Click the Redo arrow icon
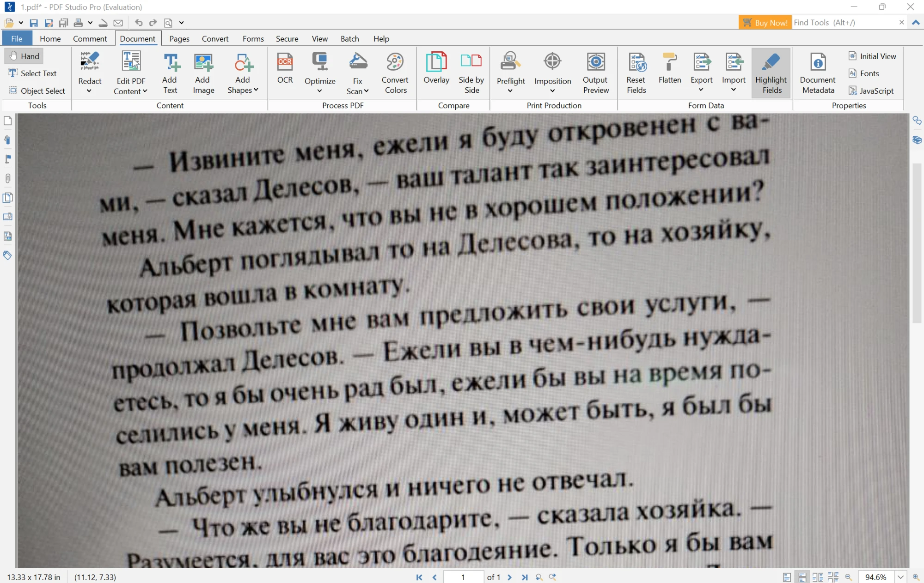Viewport: 924px width, 583px height. pos(153,23)
